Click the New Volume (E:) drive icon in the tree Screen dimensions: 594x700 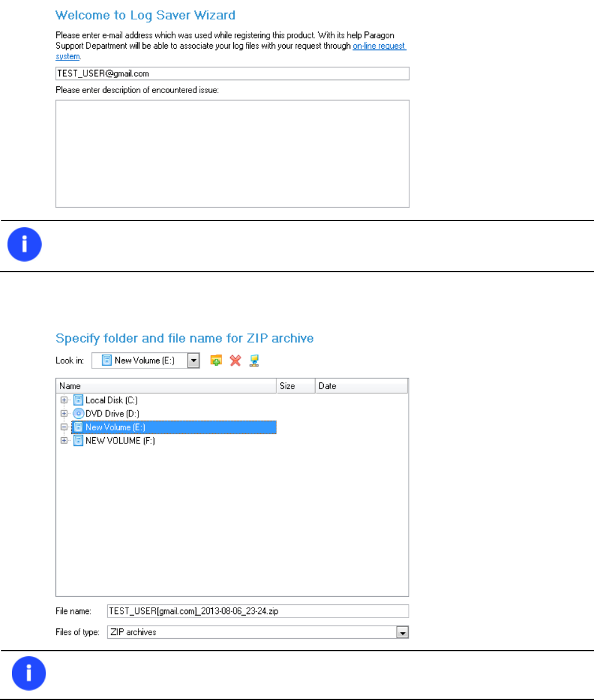[x=79, y=427]
